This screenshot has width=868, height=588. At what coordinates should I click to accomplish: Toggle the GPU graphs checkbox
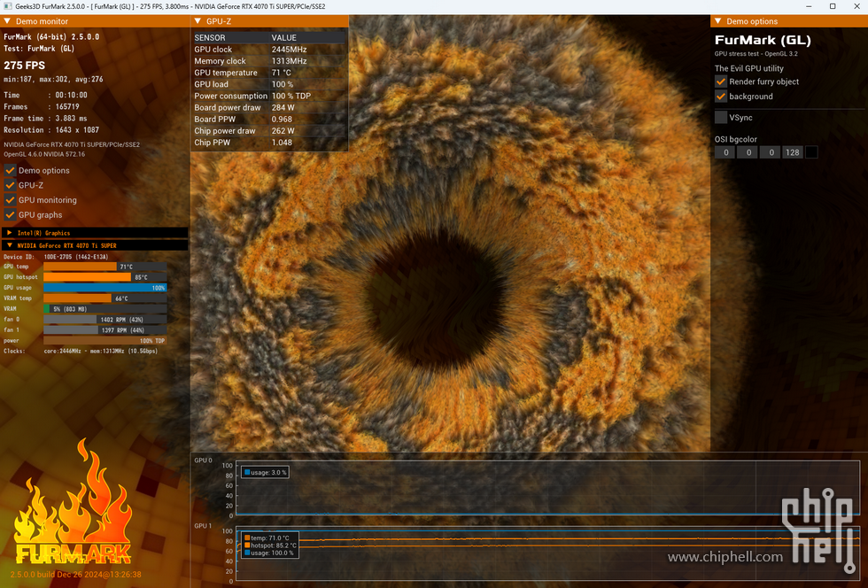point(10,215)
